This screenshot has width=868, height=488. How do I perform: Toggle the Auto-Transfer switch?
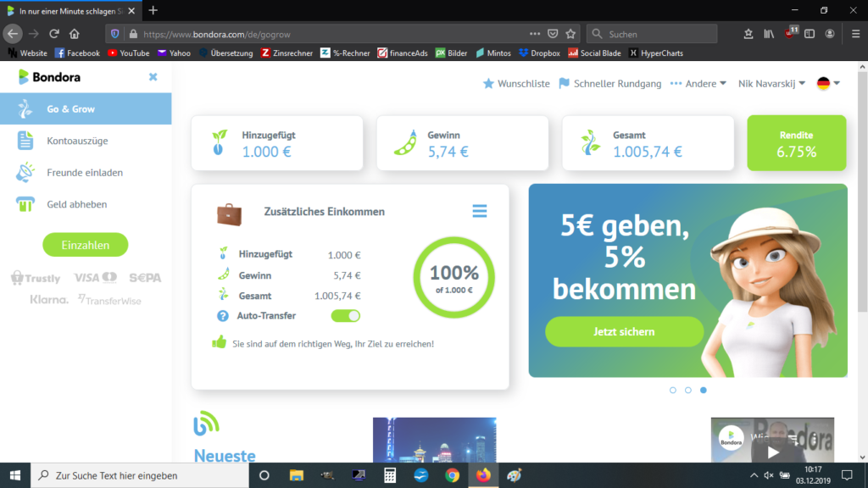click(346, 316)
